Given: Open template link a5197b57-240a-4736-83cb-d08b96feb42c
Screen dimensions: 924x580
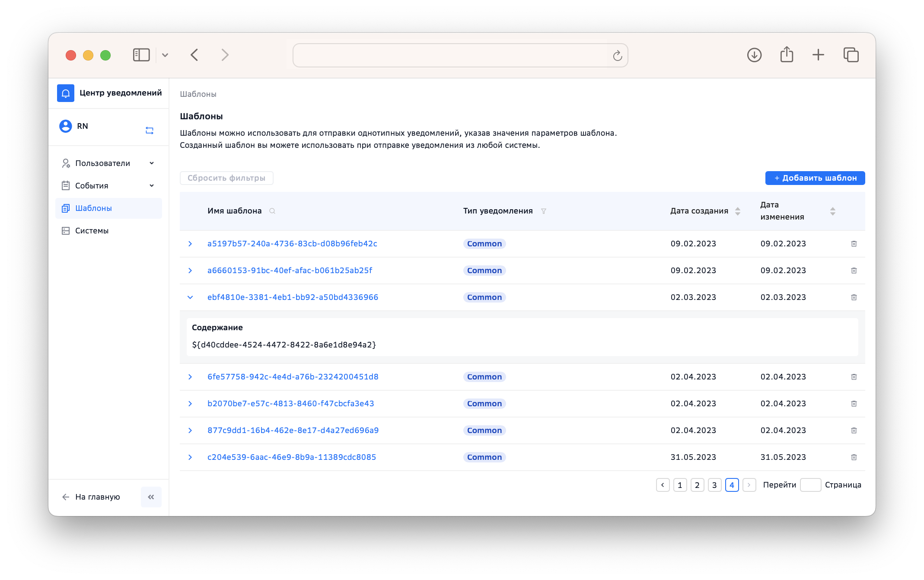Looking at the screenshot, I should pyautogui.click(x=292, y=244).
